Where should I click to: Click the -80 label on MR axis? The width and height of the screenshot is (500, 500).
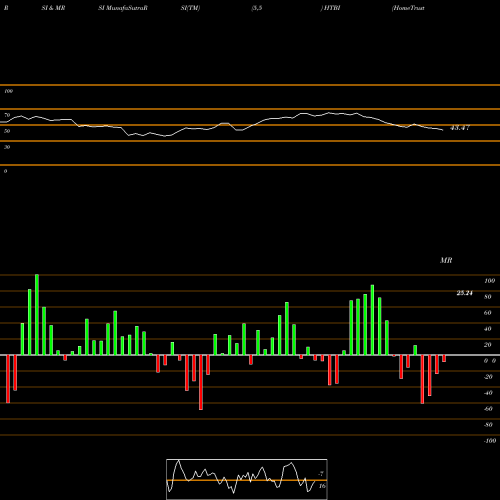coord(488,425)
